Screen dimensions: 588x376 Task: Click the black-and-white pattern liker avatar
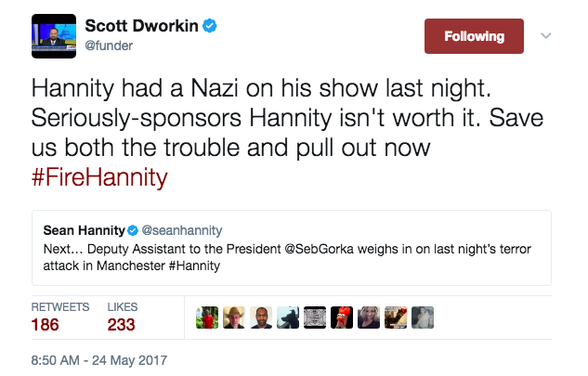(315, 318)
